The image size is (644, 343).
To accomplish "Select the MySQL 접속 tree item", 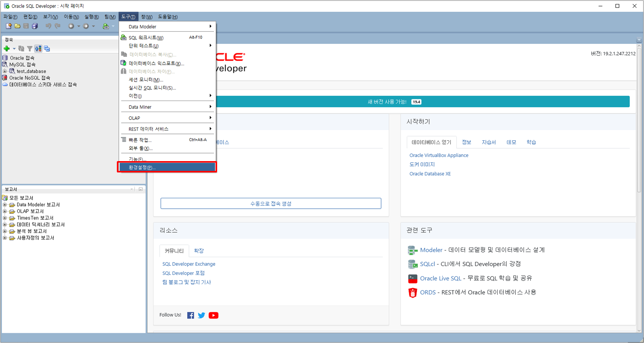I will click(x=22, y=65).
